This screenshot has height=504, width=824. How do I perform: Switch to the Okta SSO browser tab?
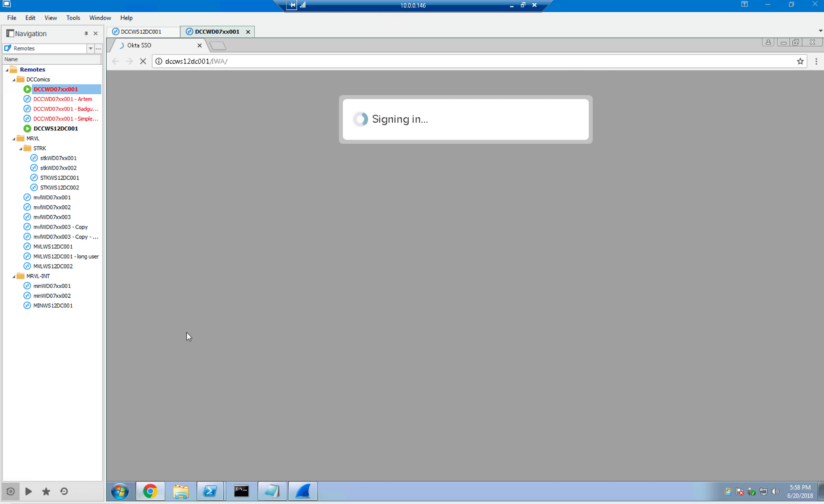[154, 45]
